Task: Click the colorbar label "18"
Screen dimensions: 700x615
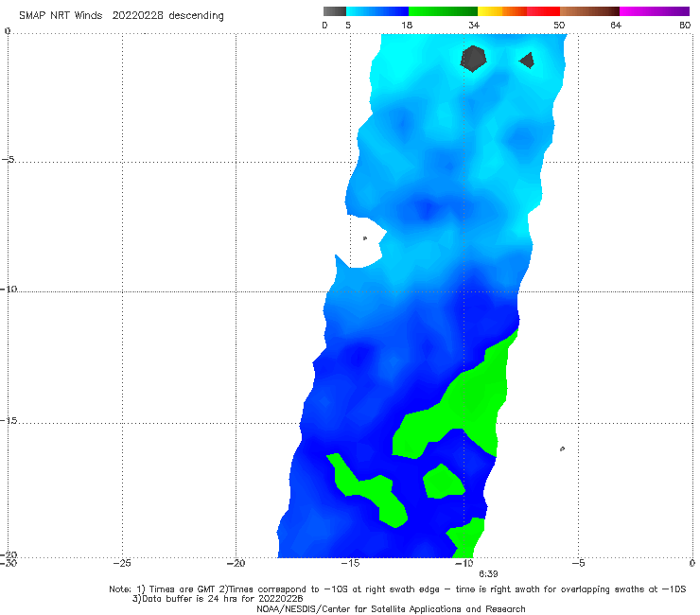Action: coord(407,26)
